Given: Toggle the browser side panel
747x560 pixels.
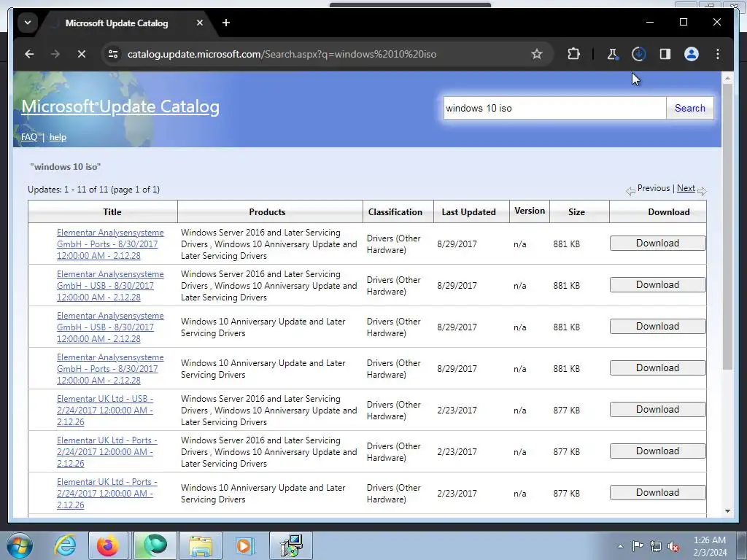Looking at the screenshot, I should [665, 54].
